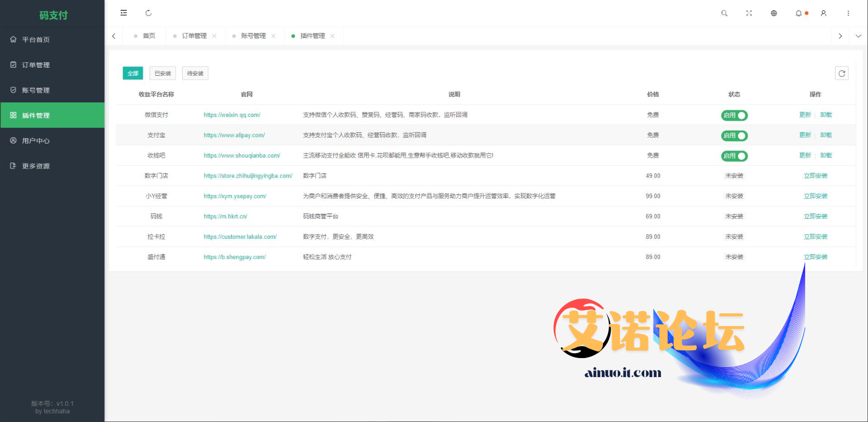
Task: Click 更新 for 微信支付
Action: 805,115
